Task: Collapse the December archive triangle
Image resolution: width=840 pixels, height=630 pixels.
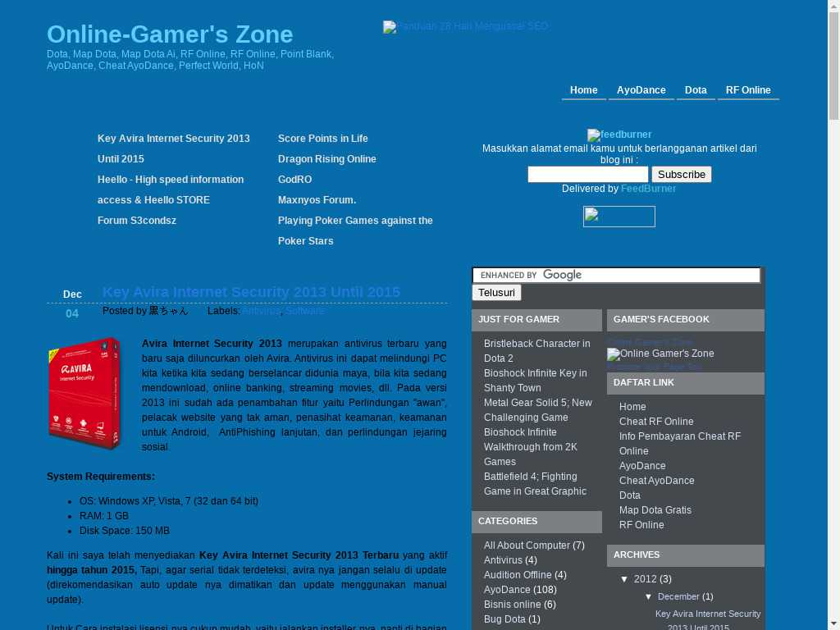Action: coord(648,597)
